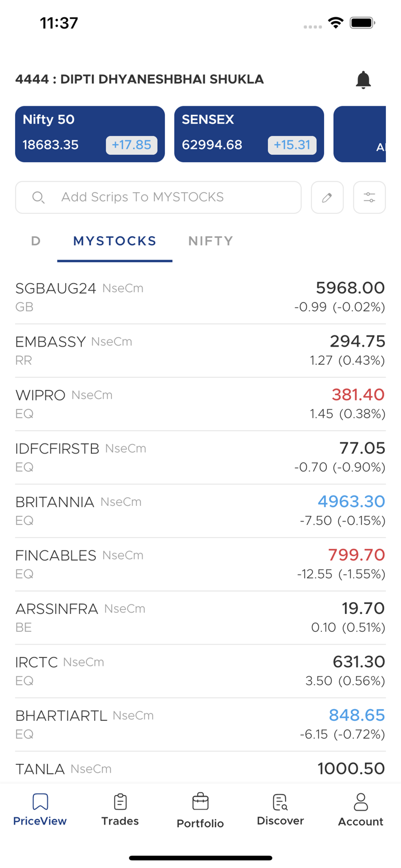The width and height of the screenshot is (401, 868).
Task: Tap the pencil edit watchlist icon
Action: tap(327, 197)
